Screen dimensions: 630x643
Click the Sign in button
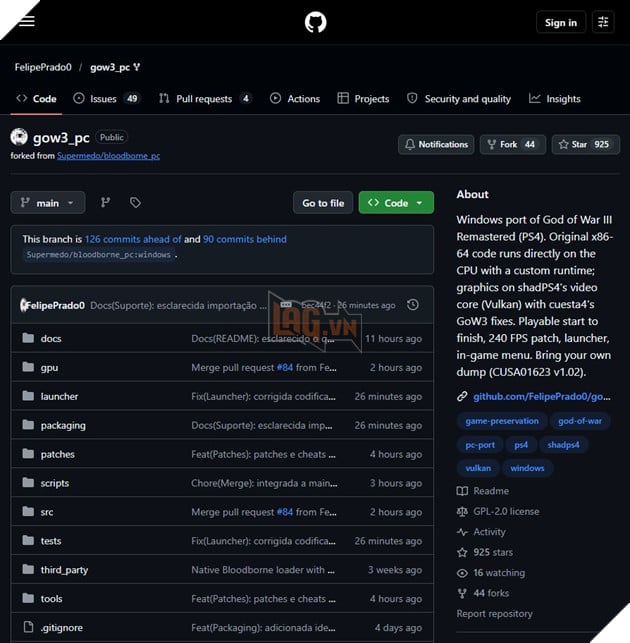(561, 23)
